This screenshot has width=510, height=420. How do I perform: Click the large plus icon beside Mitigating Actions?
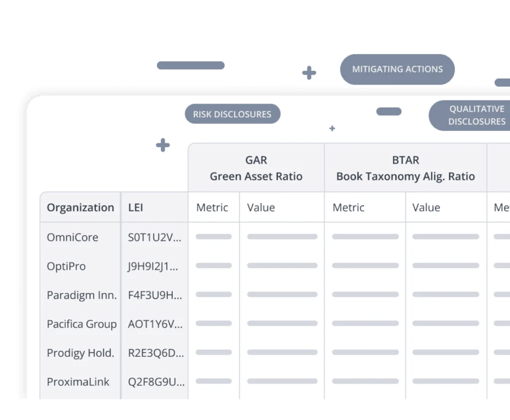tap(309, 73)
